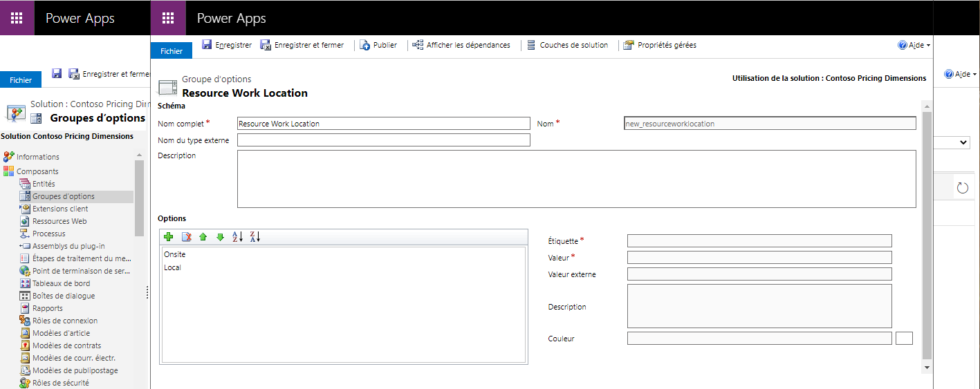The width and height of the screenshot is (980, 389).
Task: Select Rôles de connexion in tree
Action: click(65, 321)
